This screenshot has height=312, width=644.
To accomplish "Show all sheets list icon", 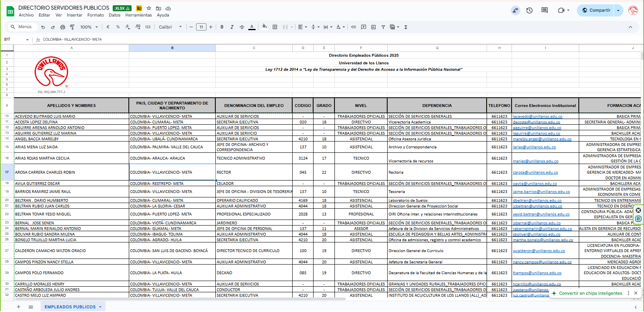I will pos(31,307).
